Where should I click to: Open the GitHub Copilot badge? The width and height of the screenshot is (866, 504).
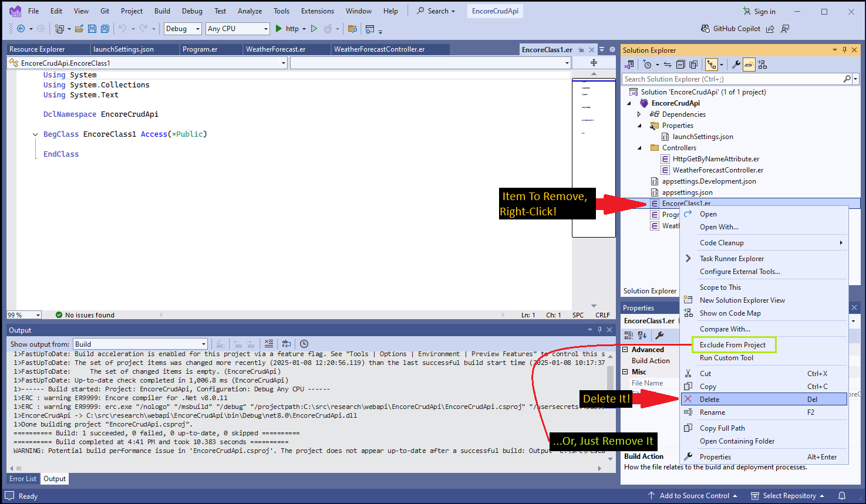point(730,29)
